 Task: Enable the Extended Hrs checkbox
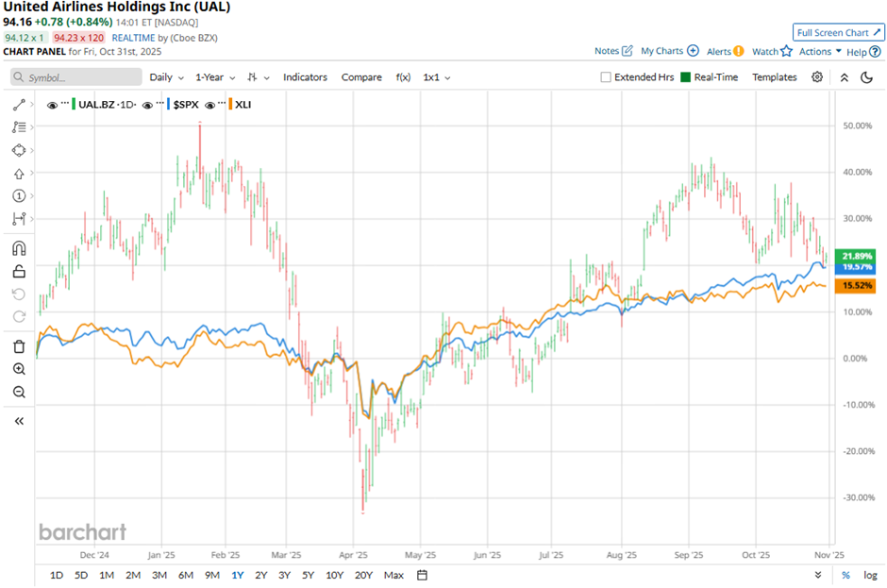pos(606,77)
